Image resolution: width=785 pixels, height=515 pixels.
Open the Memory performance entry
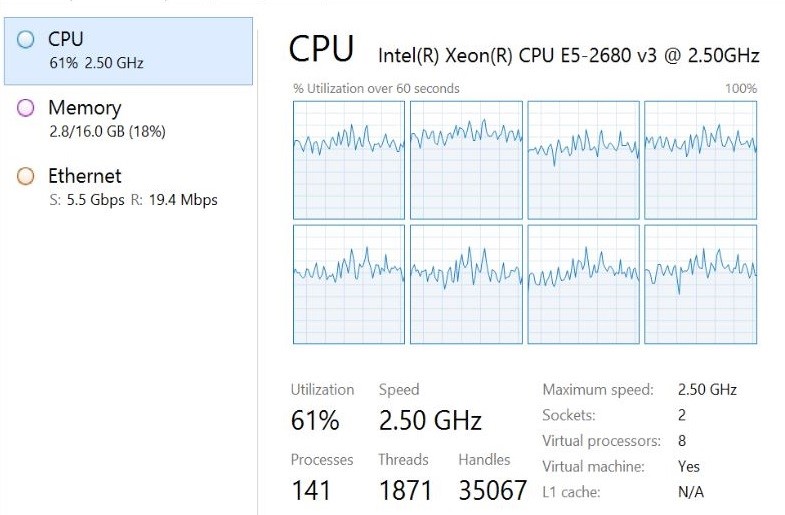point(128,118)
